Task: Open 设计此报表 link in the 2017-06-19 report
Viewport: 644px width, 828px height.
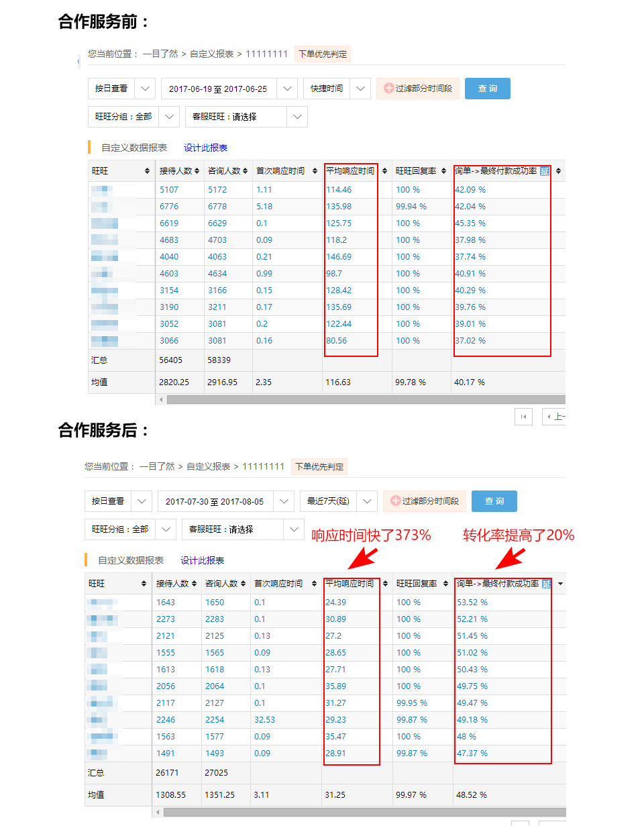Action: 205,148
